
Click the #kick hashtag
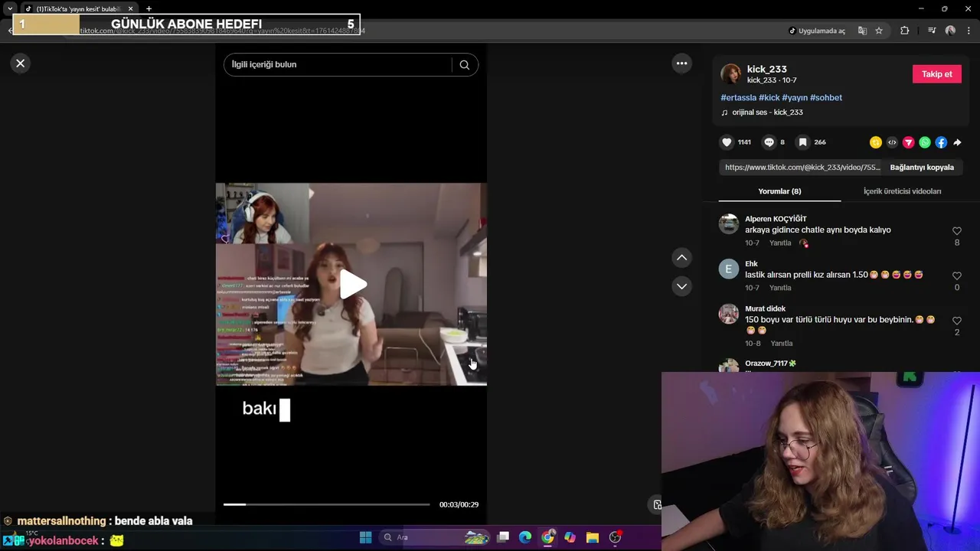[x=769, y=98]
